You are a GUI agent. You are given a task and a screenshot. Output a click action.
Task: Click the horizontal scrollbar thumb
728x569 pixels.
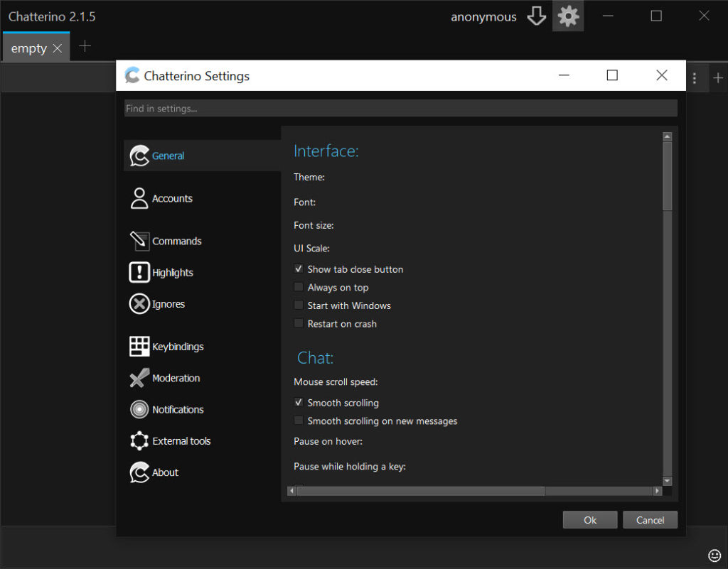[x=421, y=491]
